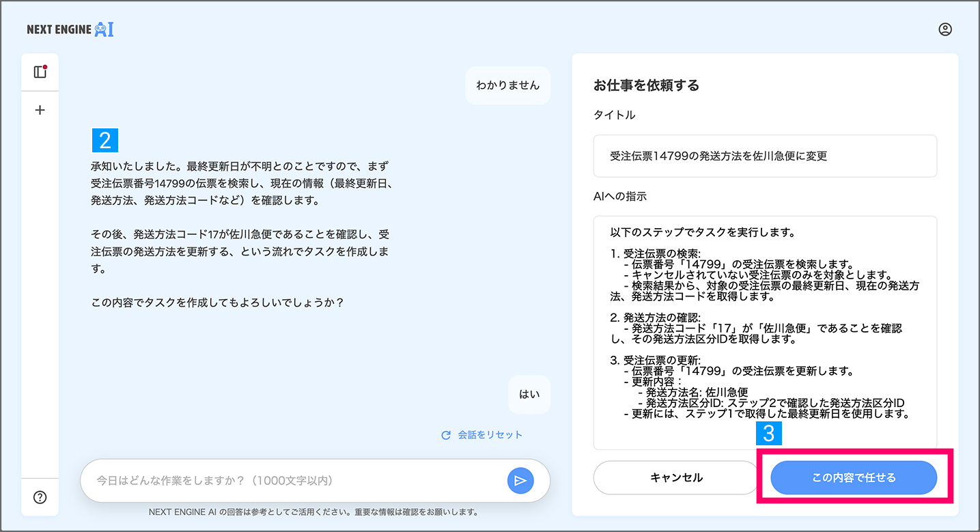Toggle the sidebar panel icon with red dot
This screenshot has height=532, width=980.
pos(40,72)
